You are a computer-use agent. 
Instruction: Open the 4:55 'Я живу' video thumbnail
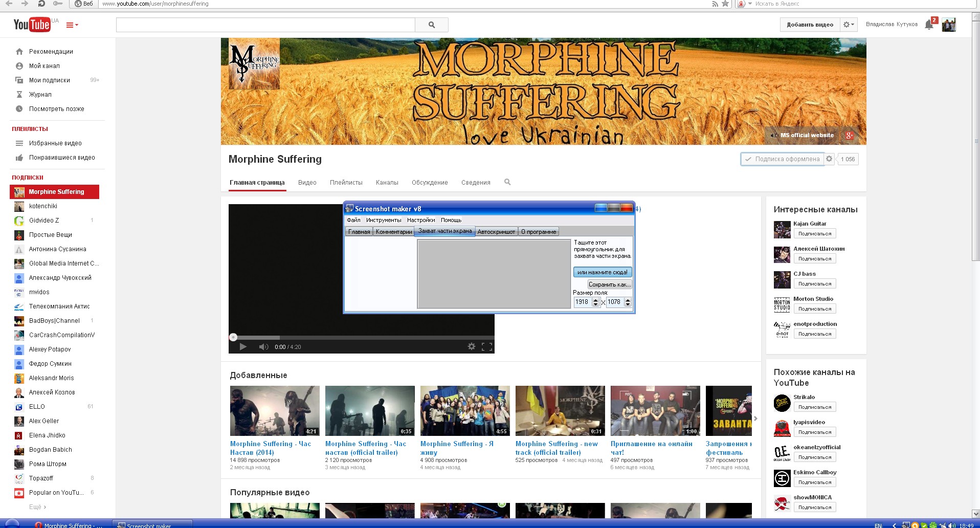click(x=465, y=411)
